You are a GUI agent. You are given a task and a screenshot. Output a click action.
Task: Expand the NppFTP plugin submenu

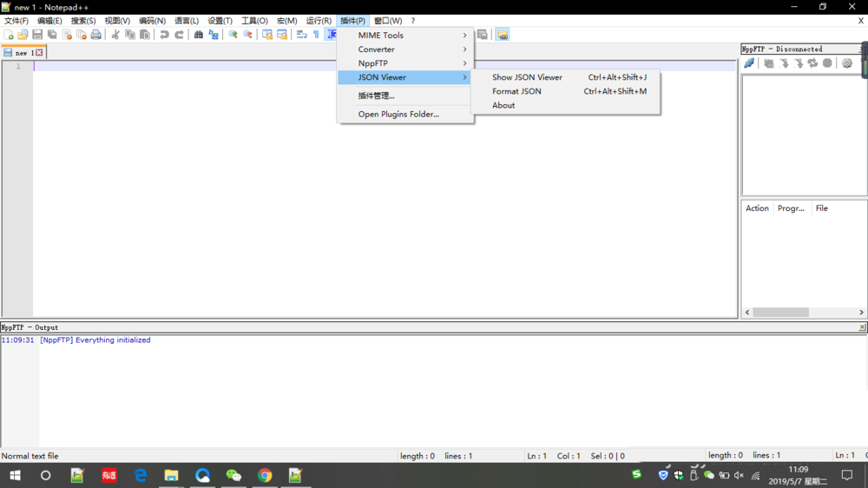click(405, 63)
